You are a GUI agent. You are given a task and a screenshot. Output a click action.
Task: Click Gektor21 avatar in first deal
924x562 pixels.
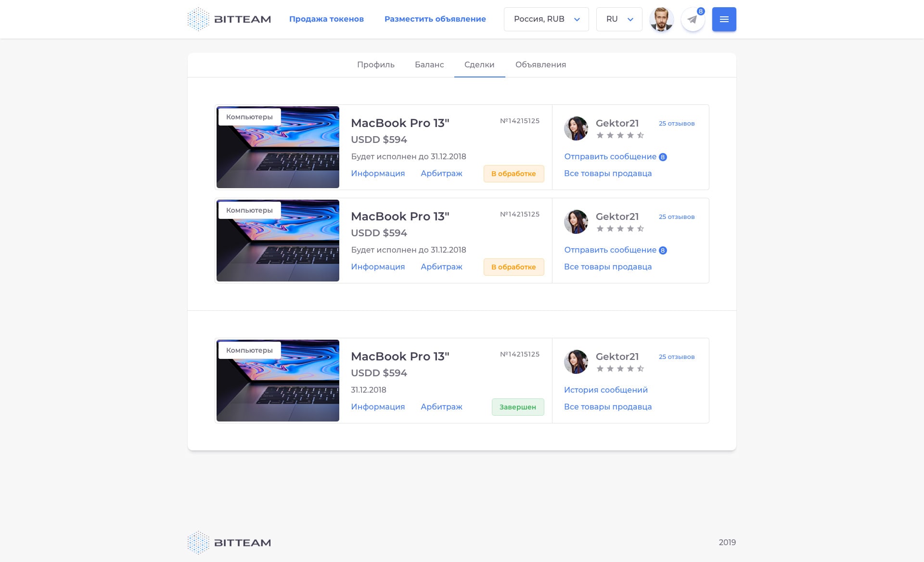[x=576, y=128]
